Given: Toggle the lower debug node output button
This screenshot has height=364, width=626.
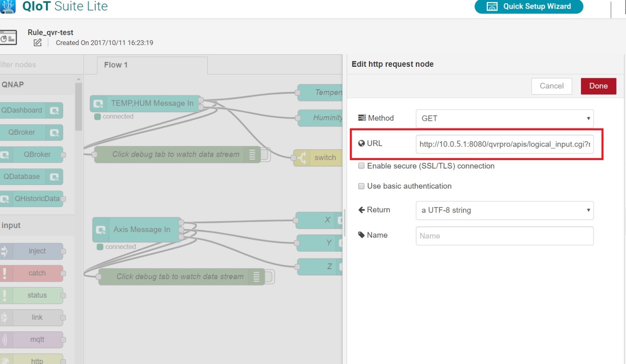Looking at the screenshot, I should (x=269, y=277).
